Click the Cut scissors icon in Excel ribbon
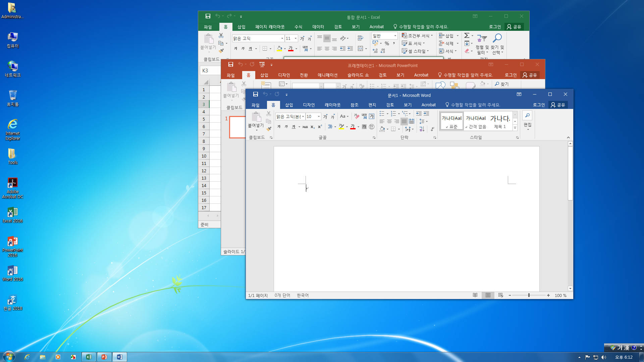Viewport: 644px width, 362px height. pos(221,35)
